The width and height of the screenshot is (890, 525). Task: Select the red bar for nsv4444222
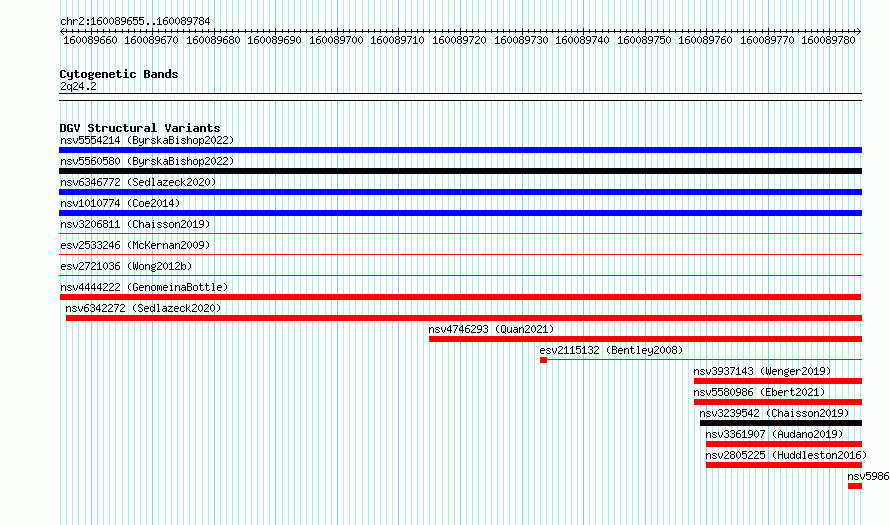coord(460,297)
